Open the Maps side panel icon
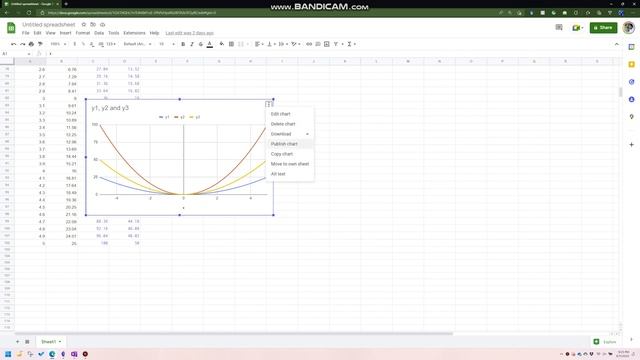 [x=631, y=117]
